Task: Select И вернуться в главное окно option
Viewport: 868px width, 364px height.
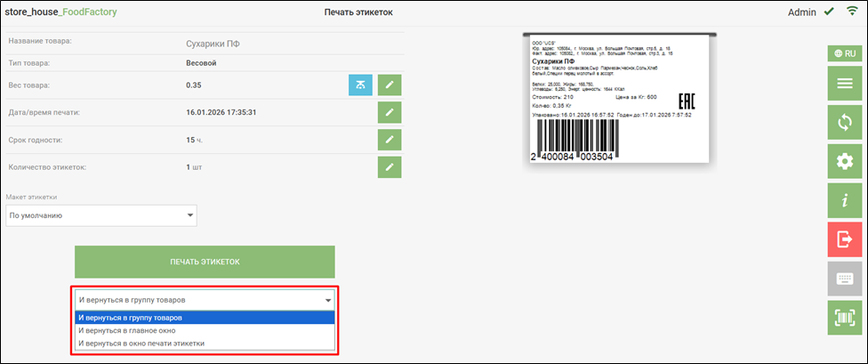Action: [x=204, y=329]
